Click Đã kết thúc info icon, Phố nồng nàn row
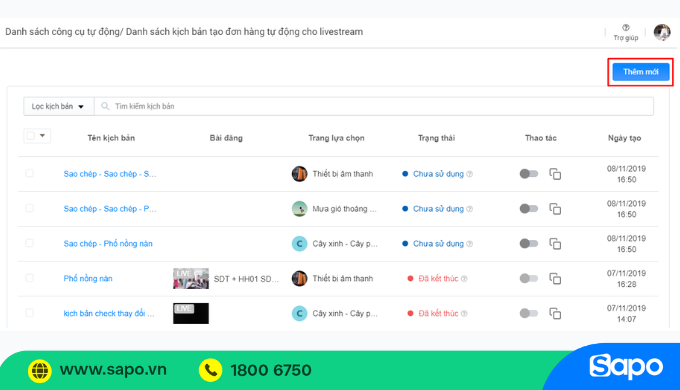Screen dimensions: 680x390 [x=464, y=279]
